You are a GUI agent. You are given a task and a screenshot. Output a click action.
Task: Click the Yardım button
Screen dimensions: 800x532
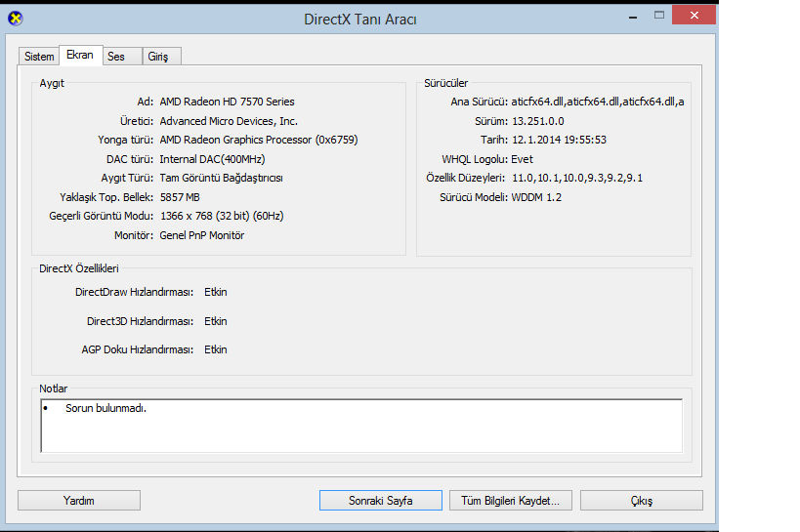79,501
